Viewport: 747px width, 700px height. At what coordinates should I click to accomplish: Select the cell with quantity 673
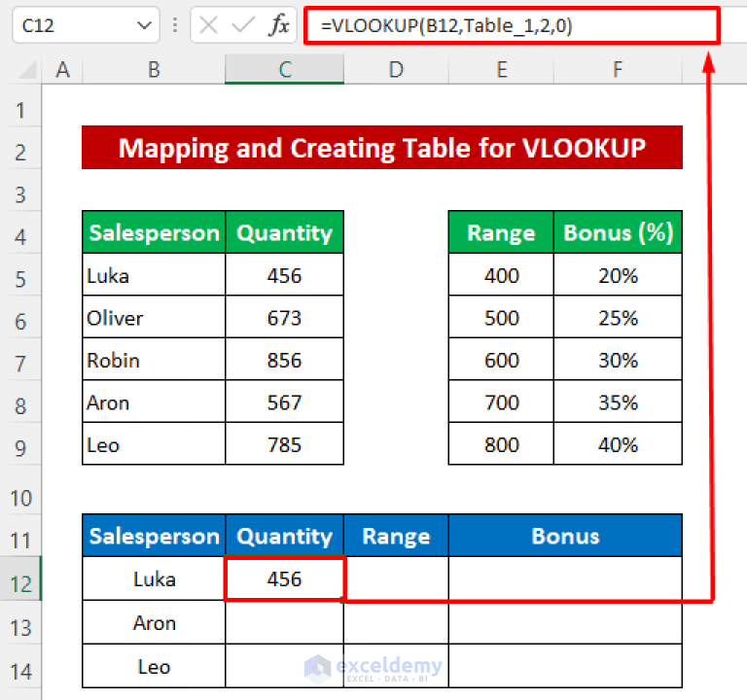284,317
